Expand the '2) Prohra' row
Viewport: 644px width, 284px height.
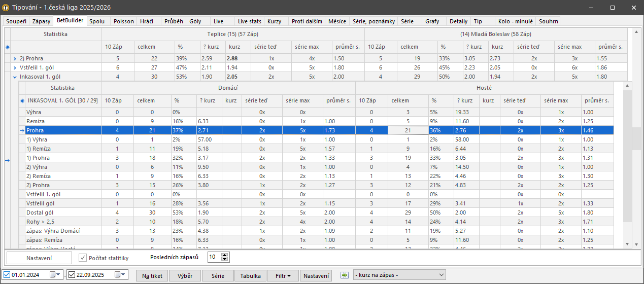(15, 58)
